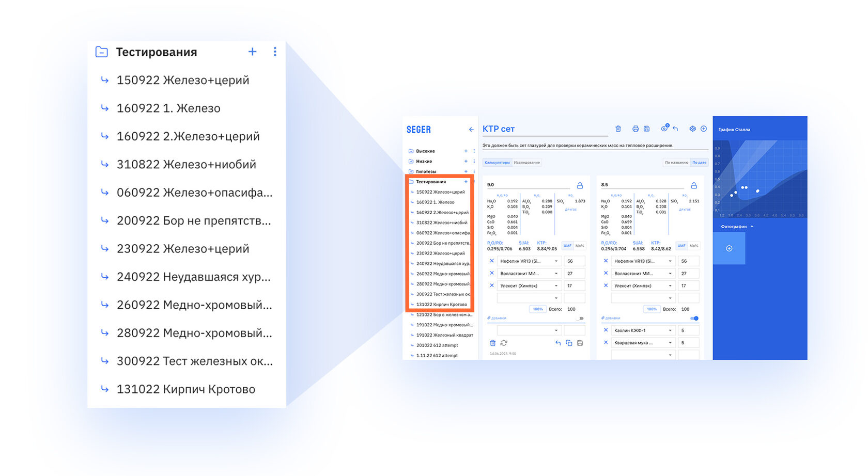This screenshot has height=476, width=868.
Task: Save the set using the header floppy icon
Action: [646, 129]
